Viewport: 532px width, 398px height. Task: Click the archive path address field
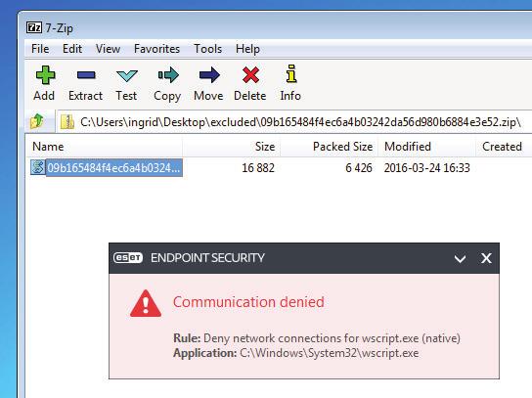click(x=293, y=122)
